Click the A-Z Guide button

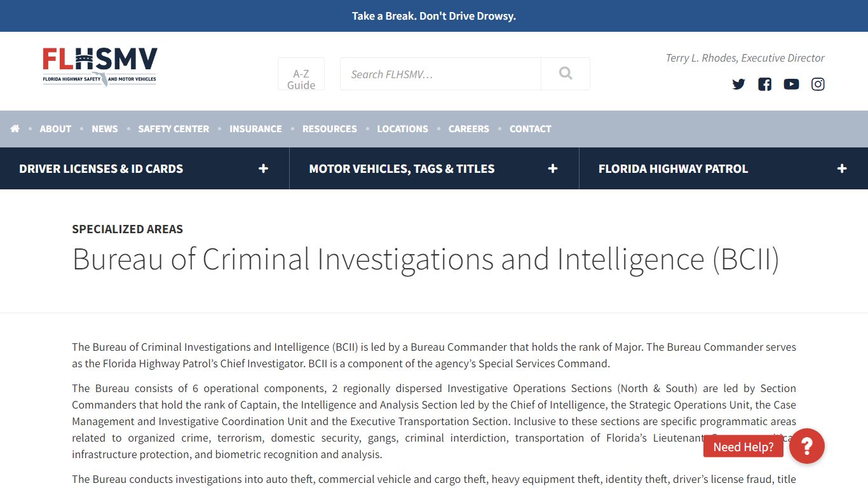tap(301, 74)
